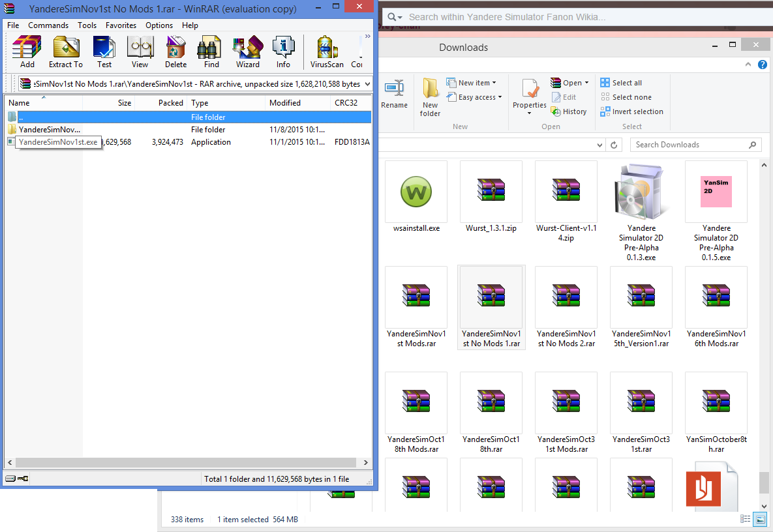773x532 pixels.
Task: Select the parent '..' folder row
Action: (189, 117)
